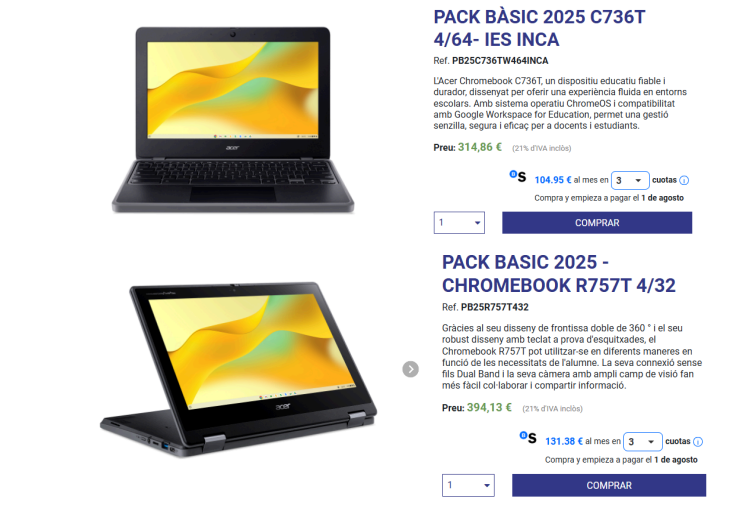
Task: Open the 3 cuotas dropdown for R757T pack
Action: (x=643, y=441)
